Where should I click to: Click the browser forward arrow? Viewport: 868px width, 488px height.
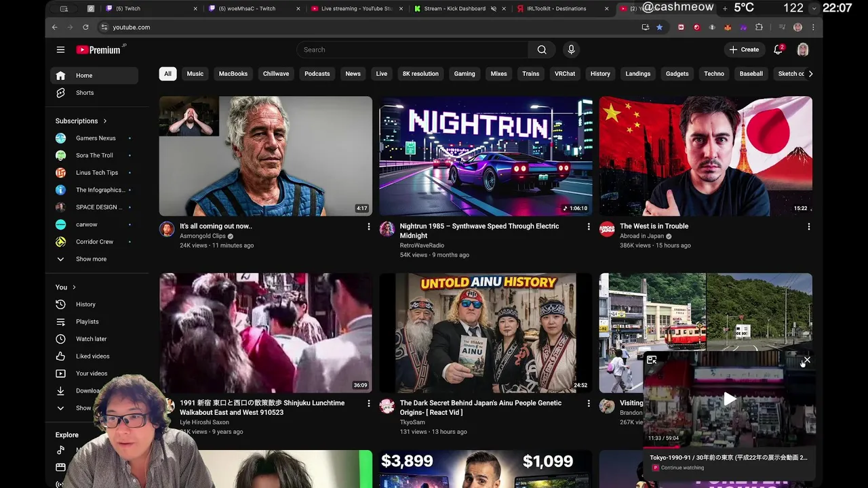[x=70, y=27]
